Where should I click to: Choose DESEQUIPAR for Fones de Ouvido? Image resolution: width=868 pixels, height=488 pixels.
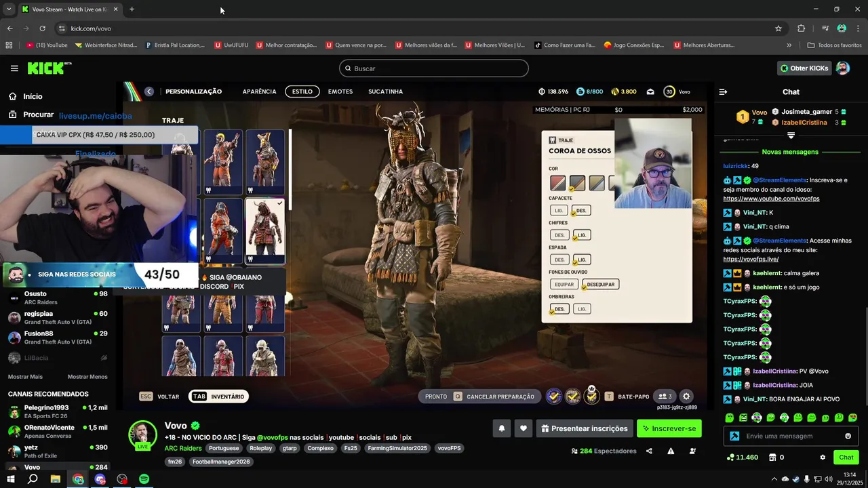pos(600,284)
